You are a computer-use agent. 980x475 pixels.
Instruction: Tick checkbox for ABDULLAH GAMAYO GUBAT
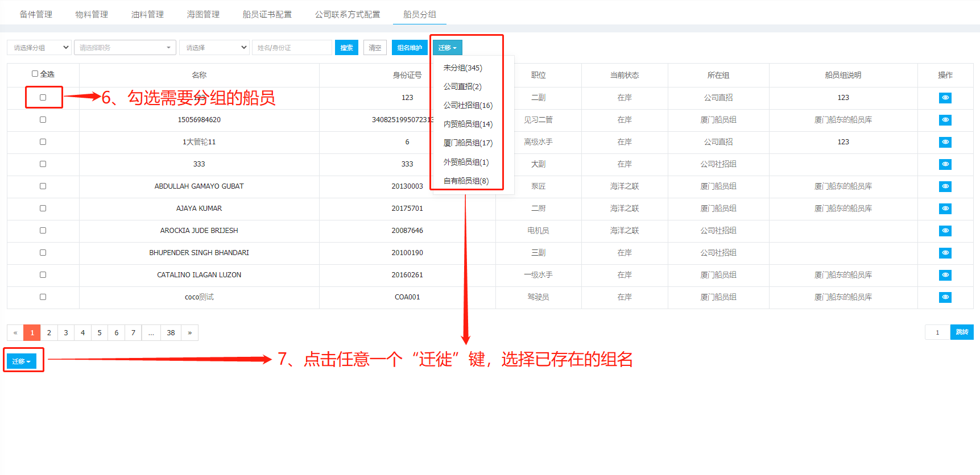[x=43, y=186]
